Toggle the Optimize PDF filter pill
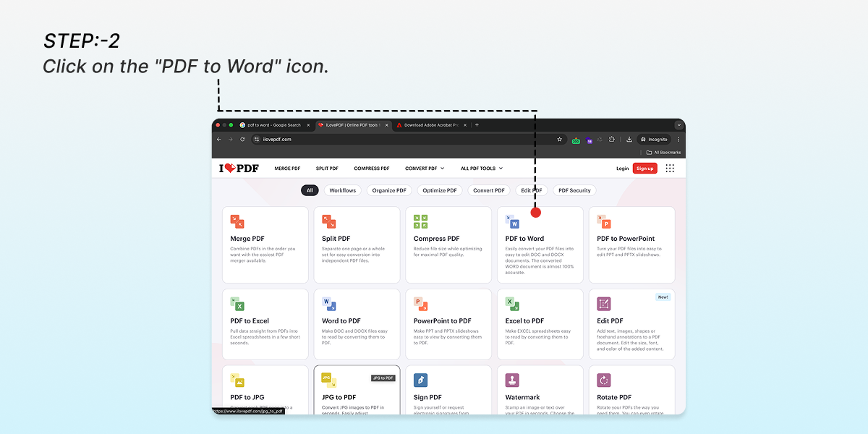Viewport: 868px width, 434px height. 440,190
